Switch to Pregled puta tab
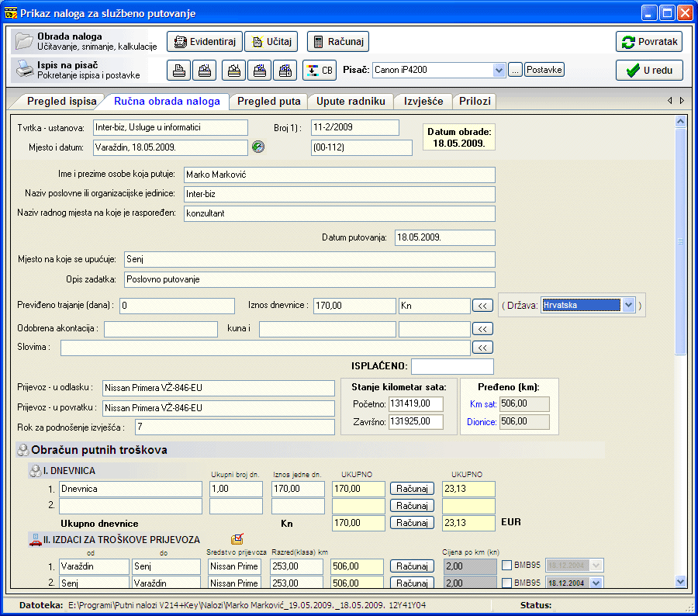This screenshot has width=698, height=616. (x=268, y=102)
